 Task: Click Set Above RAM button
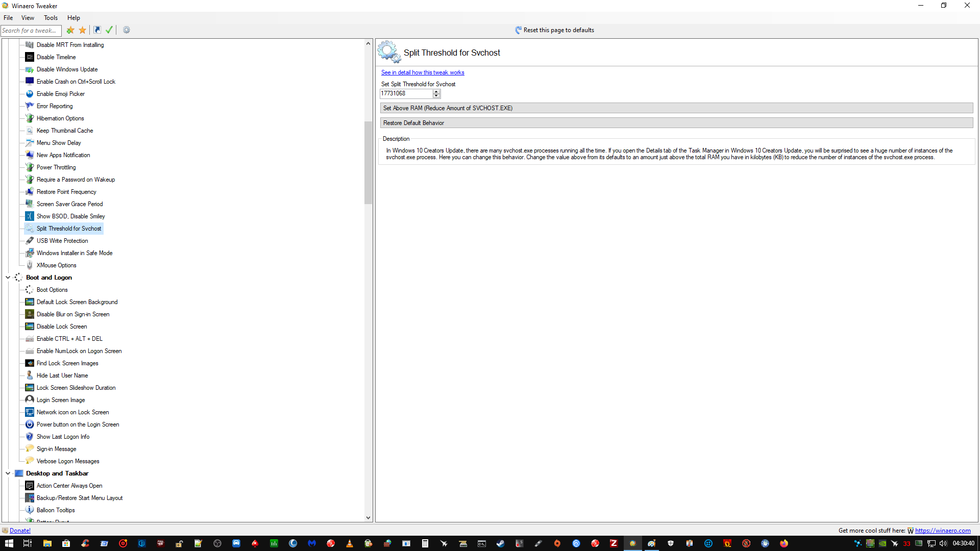(676, 108)
